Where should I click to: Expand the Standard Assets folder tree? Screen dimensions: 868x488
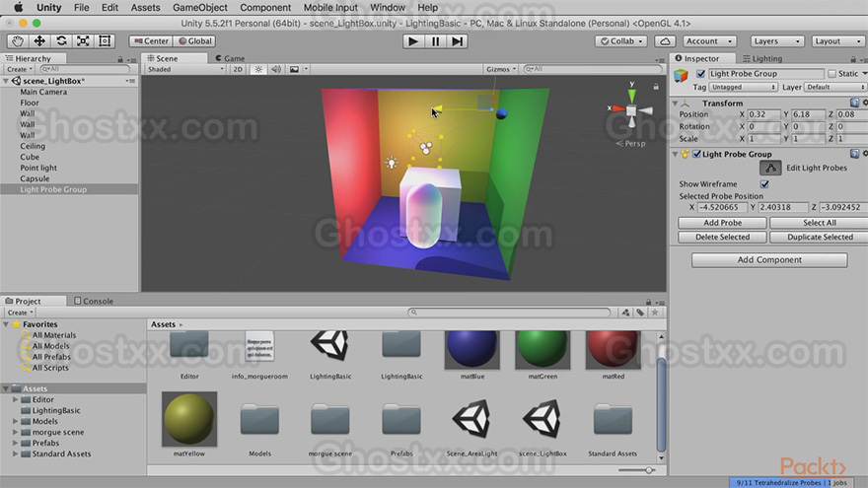(16, 453)
